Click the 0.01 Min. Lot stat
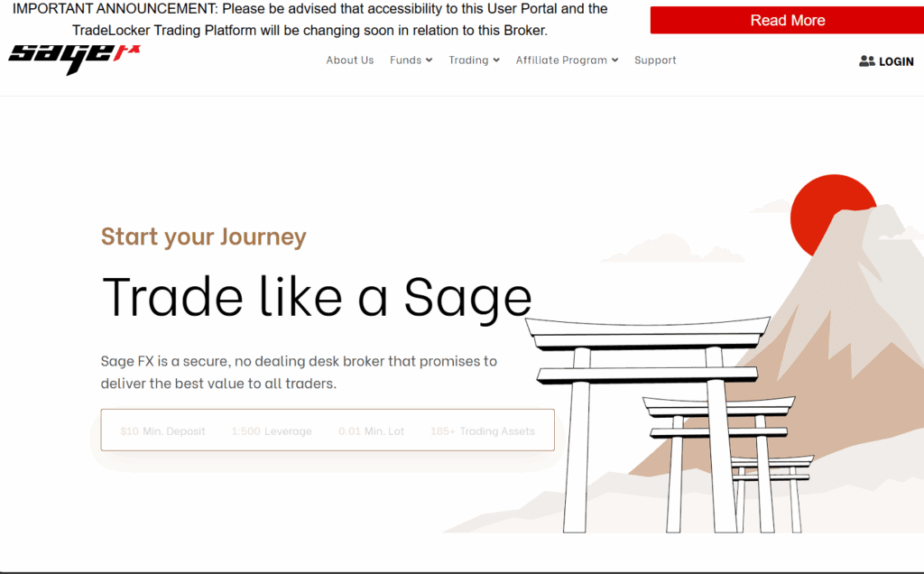Image resolution: width=924 pixels, height=574 pixels. point(371,431)
